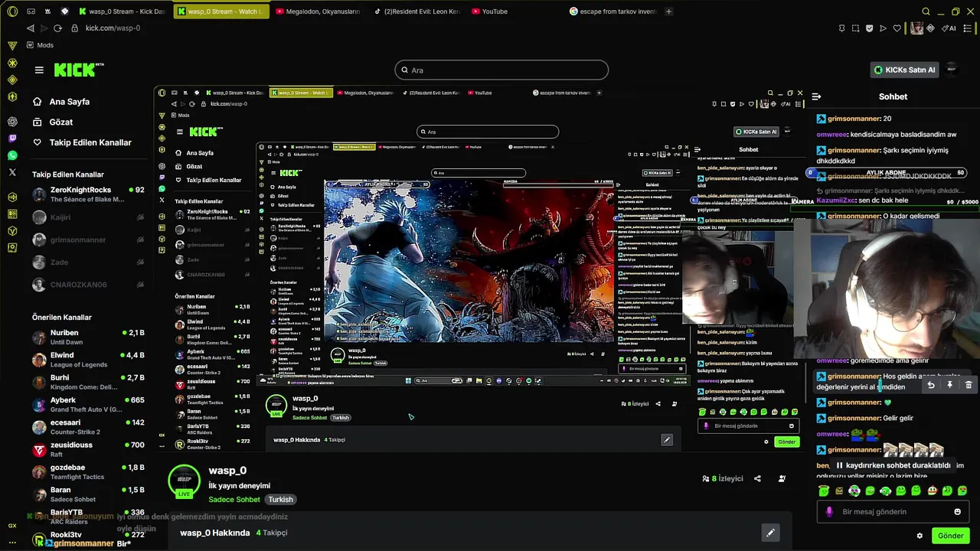The height and width of the screenshot is (551, 980).
Task: Open the Sadece Sohbet category link
Action: tap(234, 500)
